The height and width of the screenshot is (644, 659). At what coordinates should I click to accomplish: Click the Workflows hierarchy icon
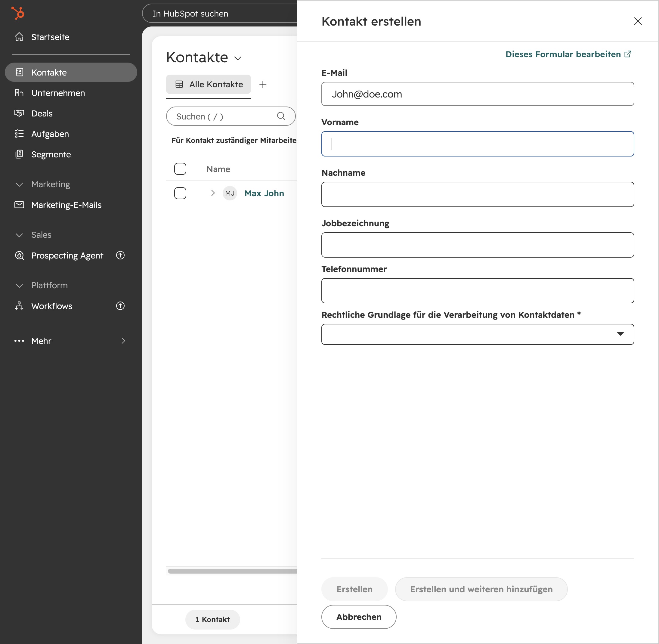(19, 306)
